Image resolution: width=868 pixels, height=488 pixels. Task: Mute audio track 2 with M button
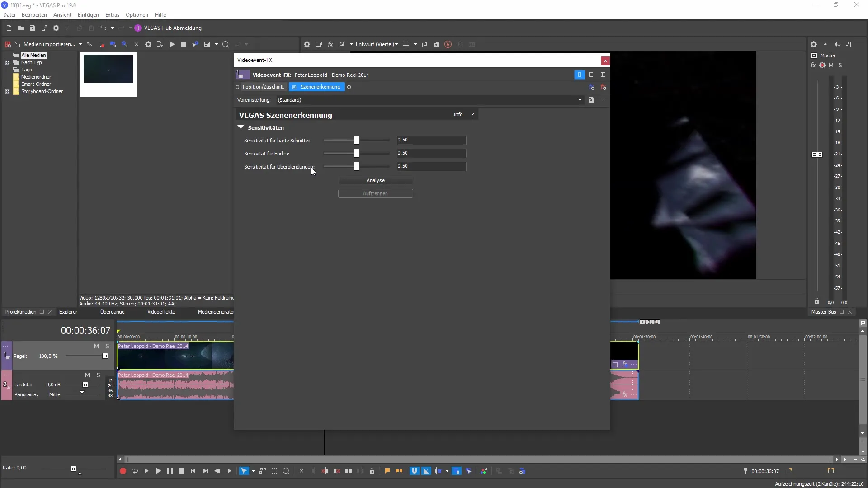pyautogui.click(x=87, y=375)
